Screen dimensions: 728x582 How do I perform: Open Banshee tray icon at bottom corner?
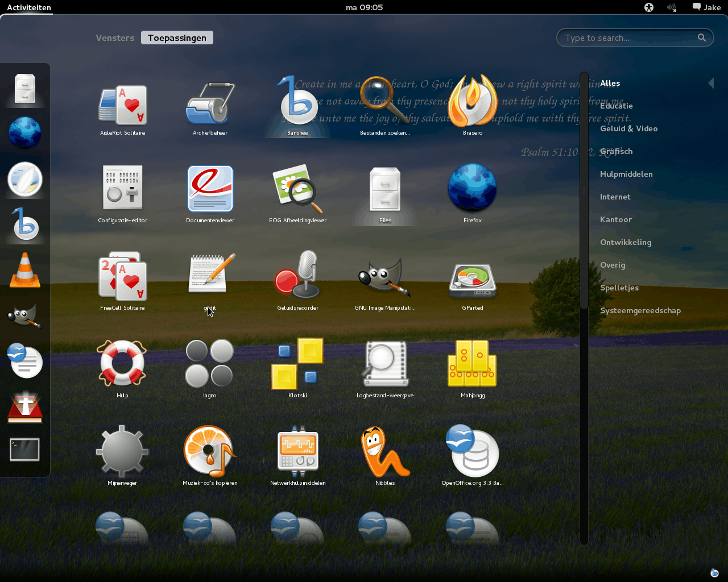click(715, 572)
